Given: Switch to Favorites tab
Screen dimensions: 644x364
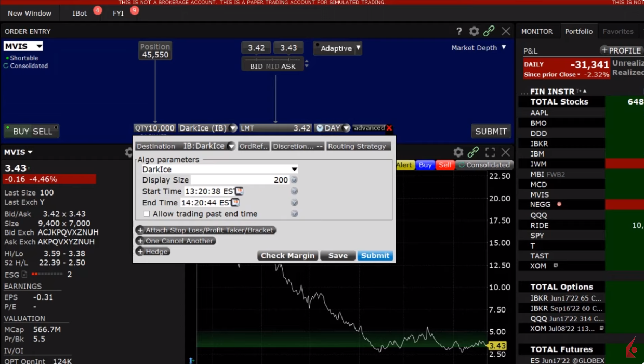Looking at the screenshot, I should (x=618, y=31).
